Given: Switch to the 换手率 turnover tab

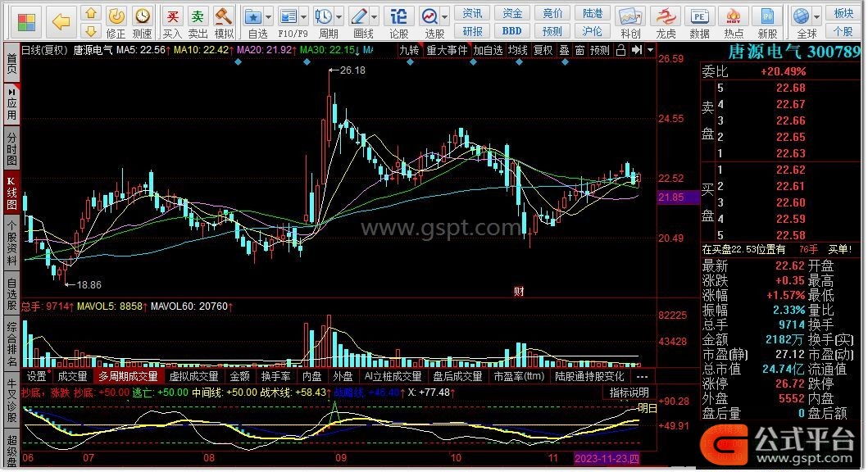Looking at the screenshot, I should point(275,377).
